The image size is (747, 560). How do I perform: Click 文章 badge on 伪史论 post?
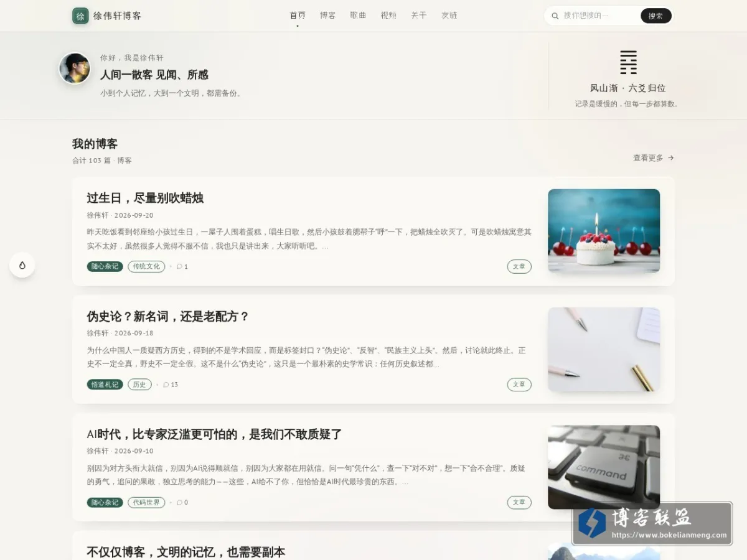tap(519, 385)
